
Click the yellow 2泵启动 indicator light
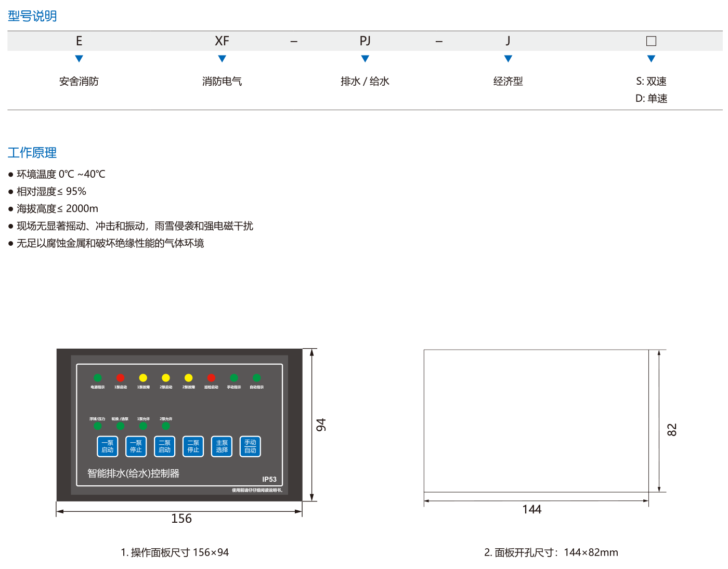pyautogui.click(x=166, y=378)
